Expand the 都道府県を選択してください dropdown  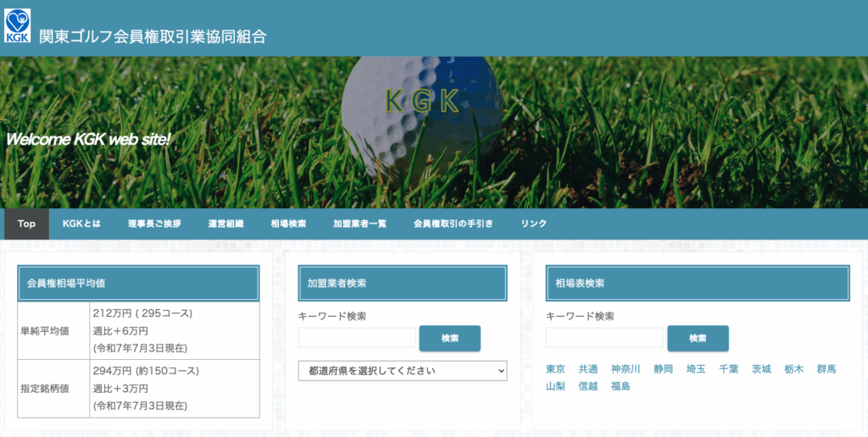403,371
